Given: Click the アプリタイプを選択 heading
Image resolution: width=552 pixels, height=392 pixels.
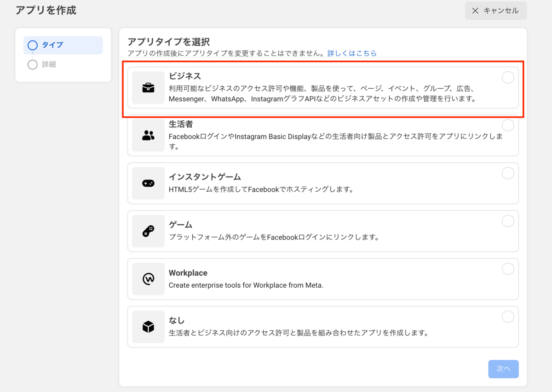Looking at the screenshot, I should click(x=168, y=42).
